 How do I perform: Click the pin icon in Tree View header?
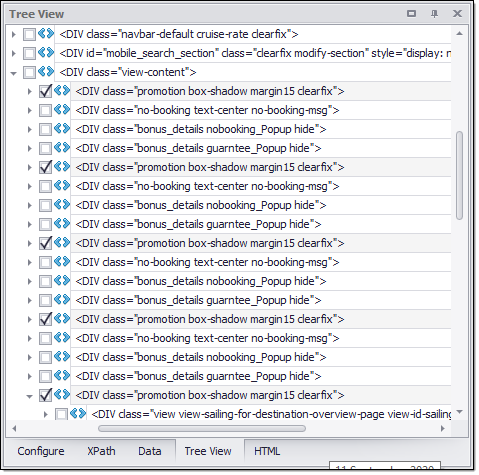click(x=434, y=14)
